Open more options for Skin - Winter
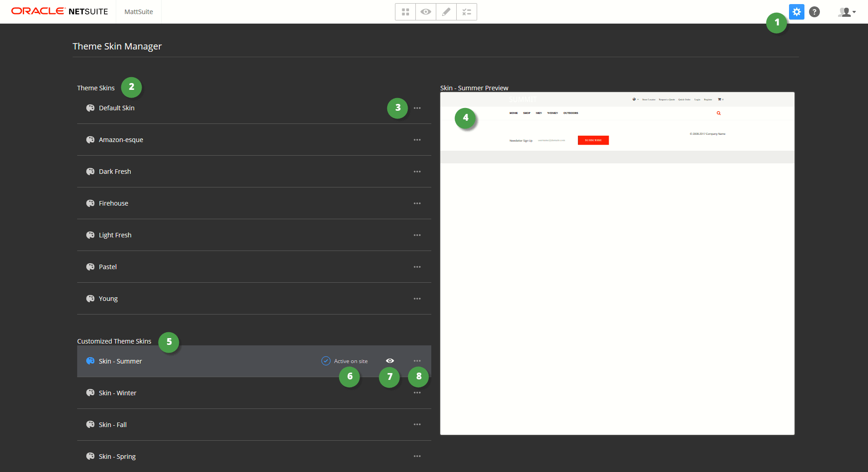This screenshot has width=868, height=472. [417, 393]
